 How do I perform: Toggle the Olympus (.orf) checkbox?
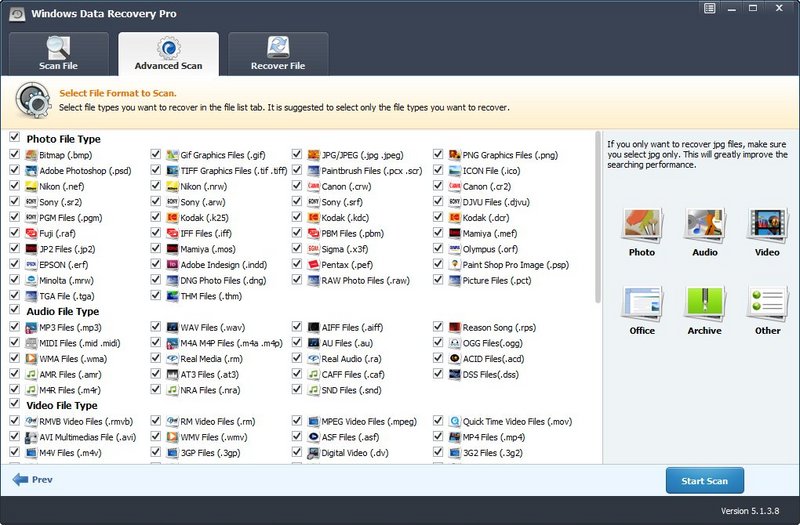(x=438, y=248)
